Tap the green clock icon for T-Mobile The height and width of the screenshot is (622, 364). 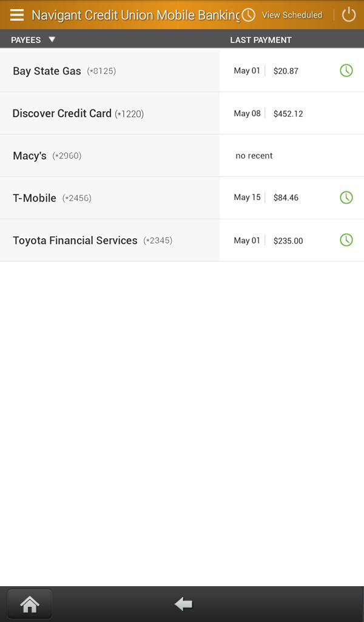pos(346,197)
